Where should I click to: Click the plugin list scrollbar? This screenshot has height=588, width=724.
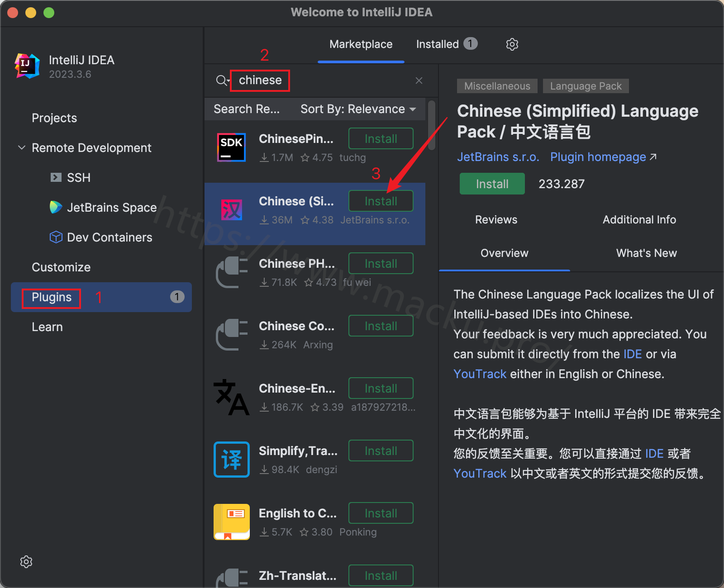click(x=432, y=126)
